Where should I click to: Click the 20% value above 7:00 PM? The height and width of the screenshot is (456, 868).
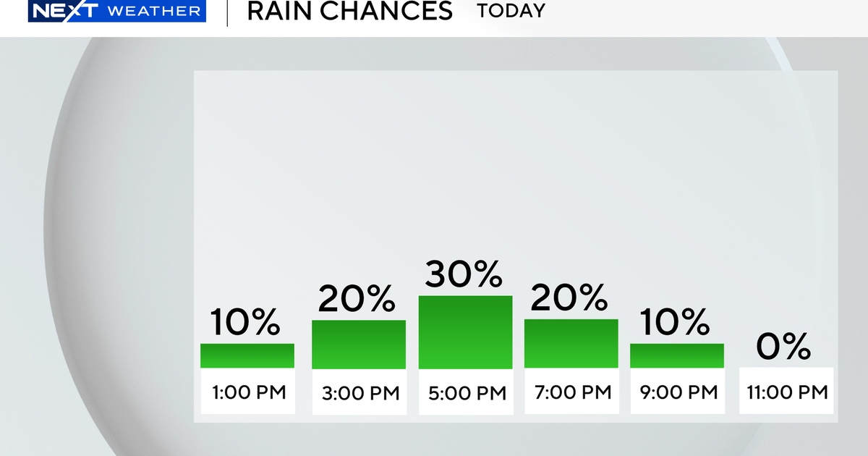point(570,297)
